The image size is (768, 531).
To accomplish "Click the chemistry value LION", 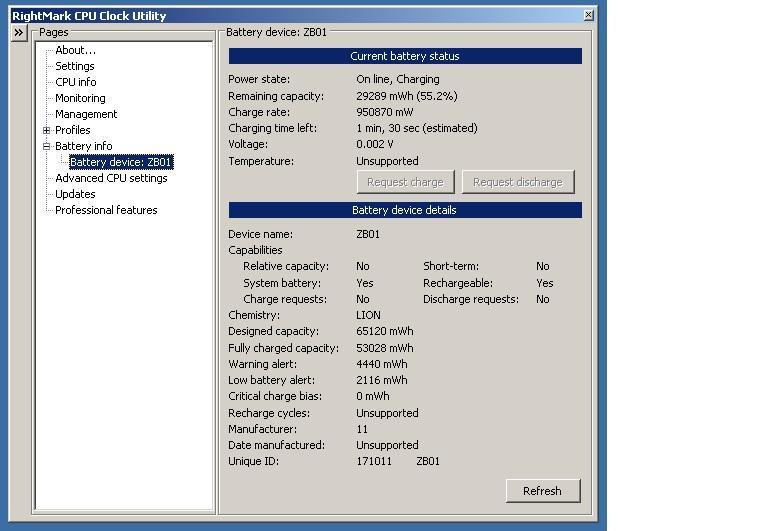I will tap(368, 315).
